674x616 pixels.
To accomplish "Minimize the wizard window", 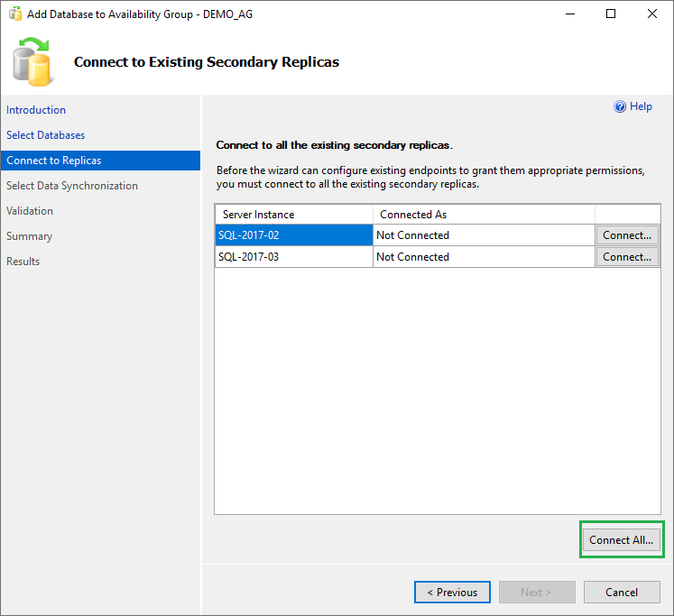I will pyautogui.click(x=570, y=14).
